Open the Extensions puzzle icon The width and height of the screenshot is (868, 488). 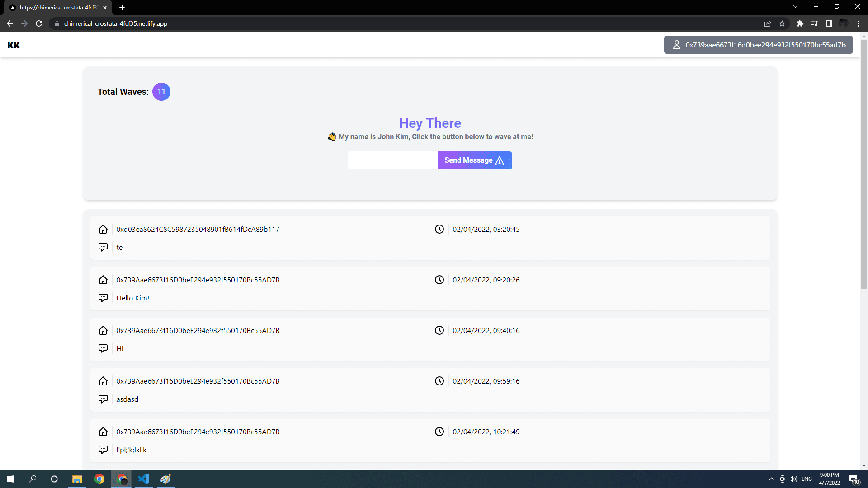800,23
